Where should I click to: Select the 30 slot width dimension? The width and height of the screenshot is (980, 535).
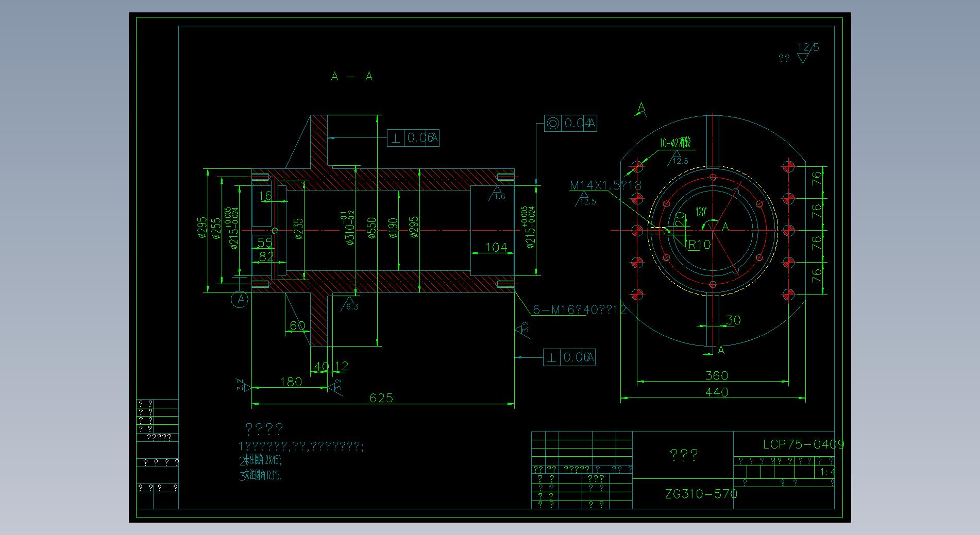pyautogui.click(x=733, y=320)
